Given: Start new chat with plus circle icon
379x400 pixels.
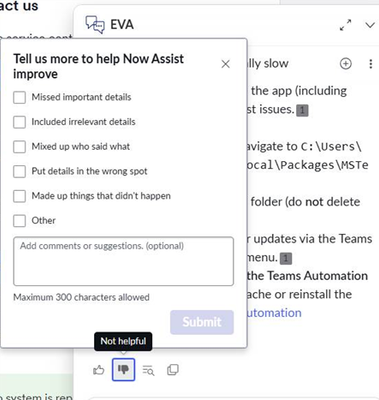Looking at the screenshot, I should [346, 63].
